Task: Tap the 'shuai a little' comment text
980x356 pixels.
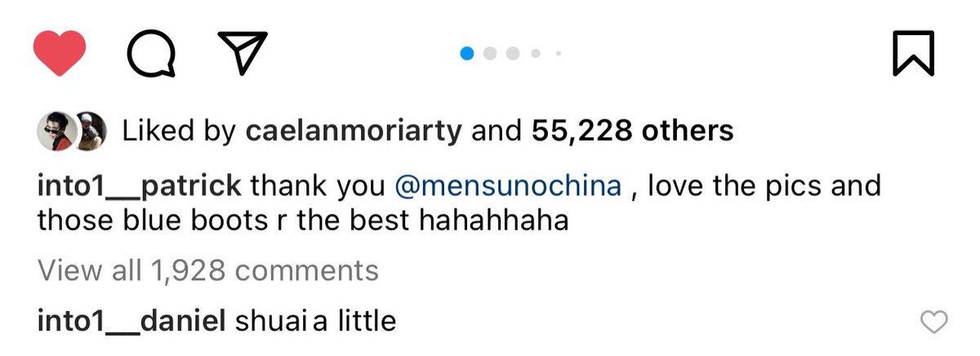Action: tap(315, 321)
